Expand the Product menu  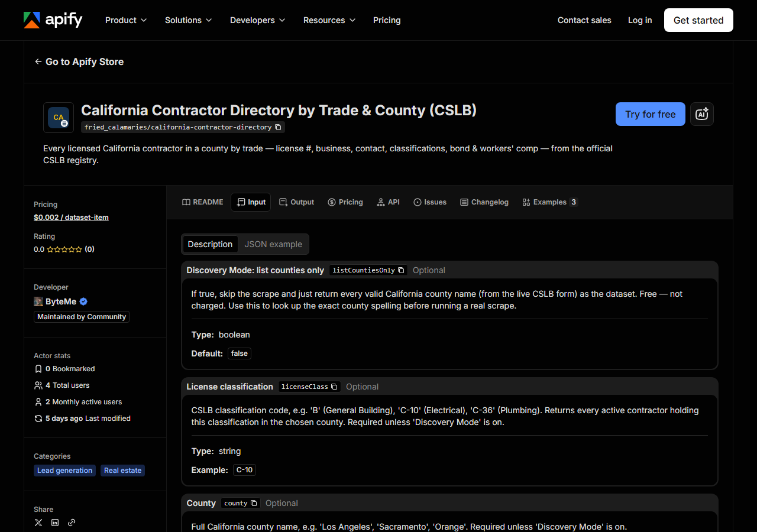point(125,20)
